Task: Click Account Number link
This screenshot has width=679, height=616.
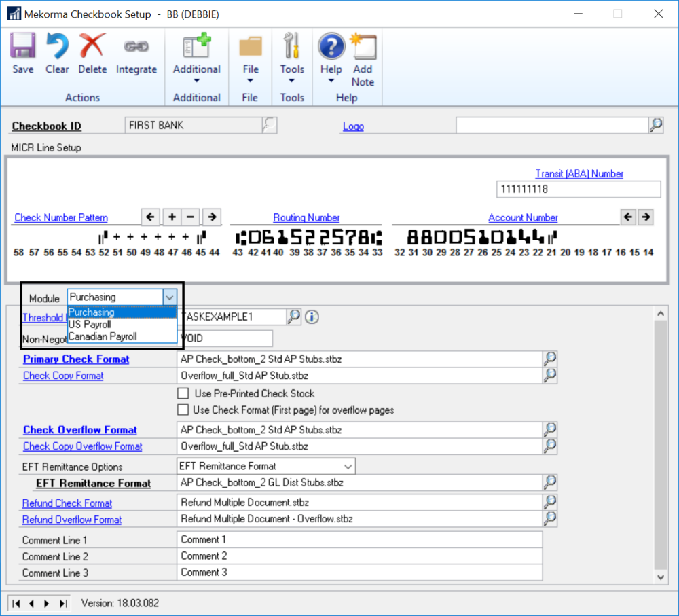Action: [x=523, y=217]
